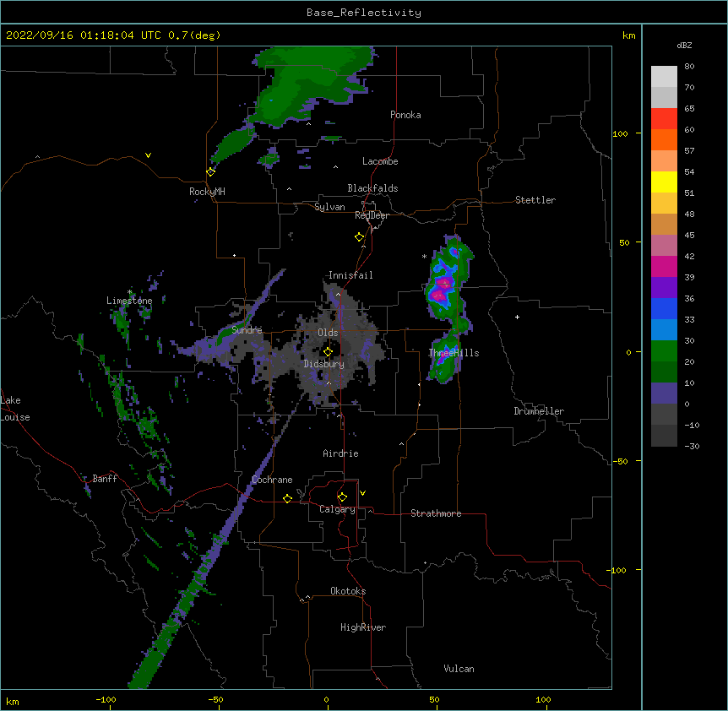
Task: Click the Blackfalds city label
Action: [372, 188]
